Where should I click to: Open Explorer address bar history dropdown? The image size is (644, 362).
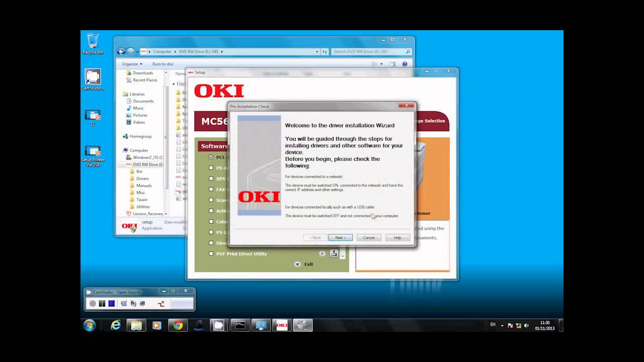(317, 51)
